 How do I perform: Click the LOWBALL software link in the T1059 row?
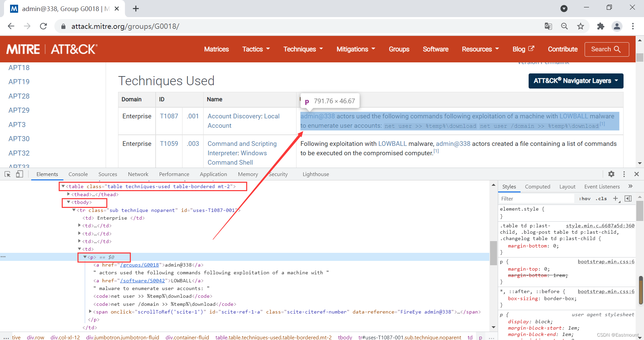point(392,144)
